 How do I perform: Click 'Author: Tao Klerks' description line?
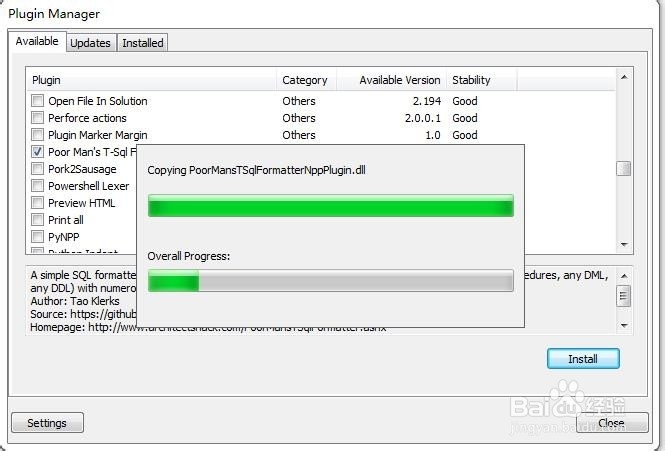[x=75, y=301]
